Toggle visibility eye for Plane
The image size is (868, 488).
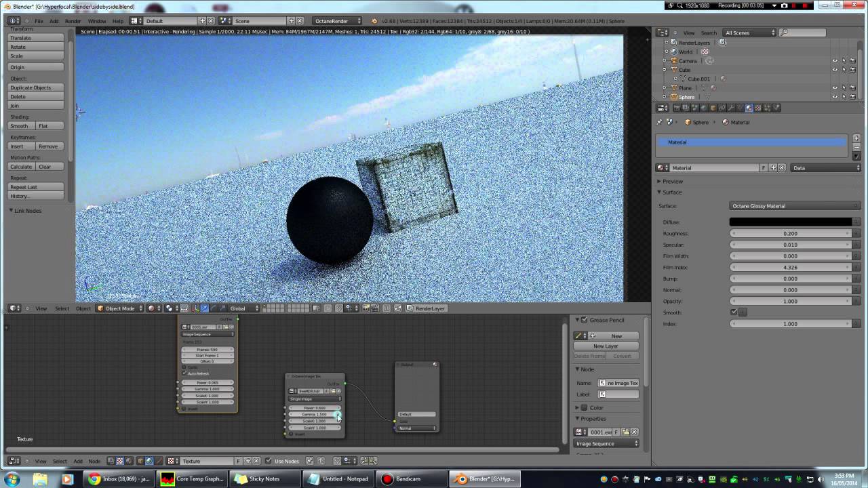click(835, 87)
